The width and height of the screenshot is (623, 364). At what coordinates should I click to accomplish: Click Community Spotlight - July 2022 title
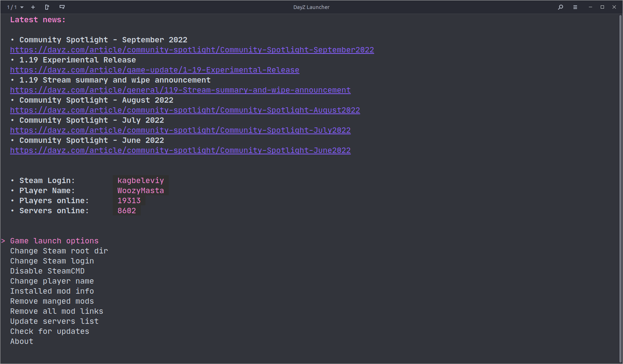[x=92, y=120]
